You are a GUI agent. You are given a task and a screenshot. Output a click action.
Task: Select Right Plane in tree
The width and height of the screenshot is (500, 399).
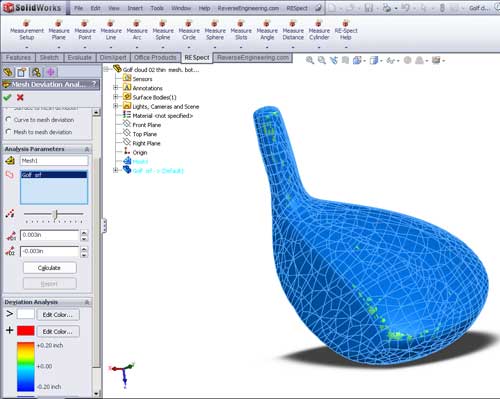pos(142,143)
